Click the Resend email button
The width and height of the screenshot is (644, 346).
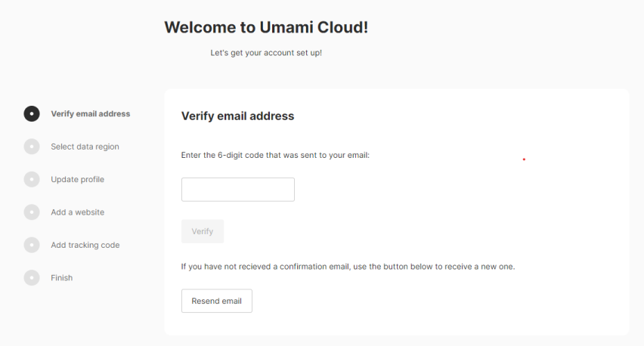[216, 301]
